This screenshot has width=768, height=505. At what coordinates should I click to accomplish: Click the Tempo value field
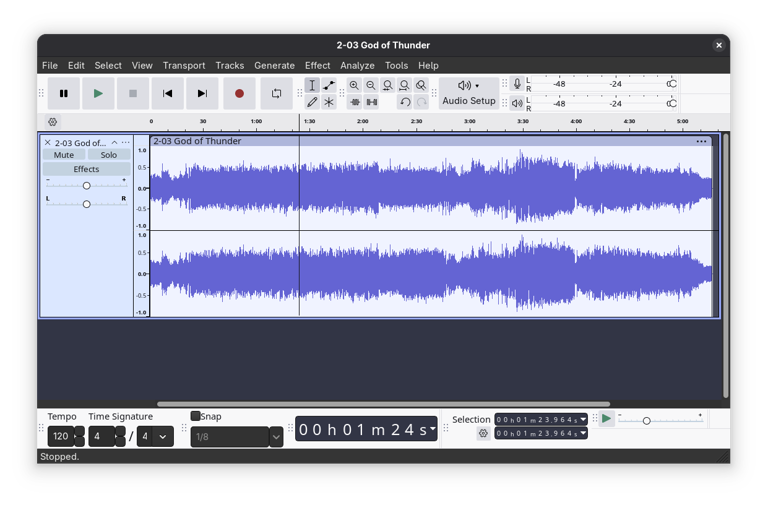point(60,437)
